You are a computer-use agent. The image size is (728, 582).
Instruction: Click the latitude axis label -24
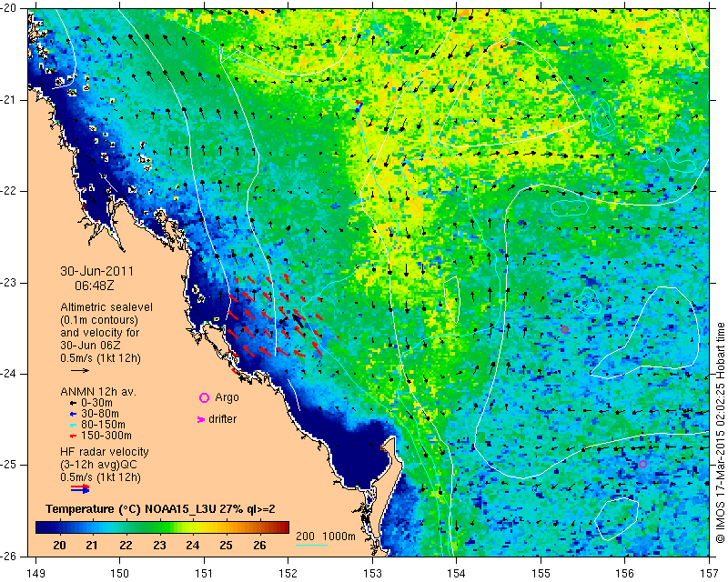tap(10, 373)
